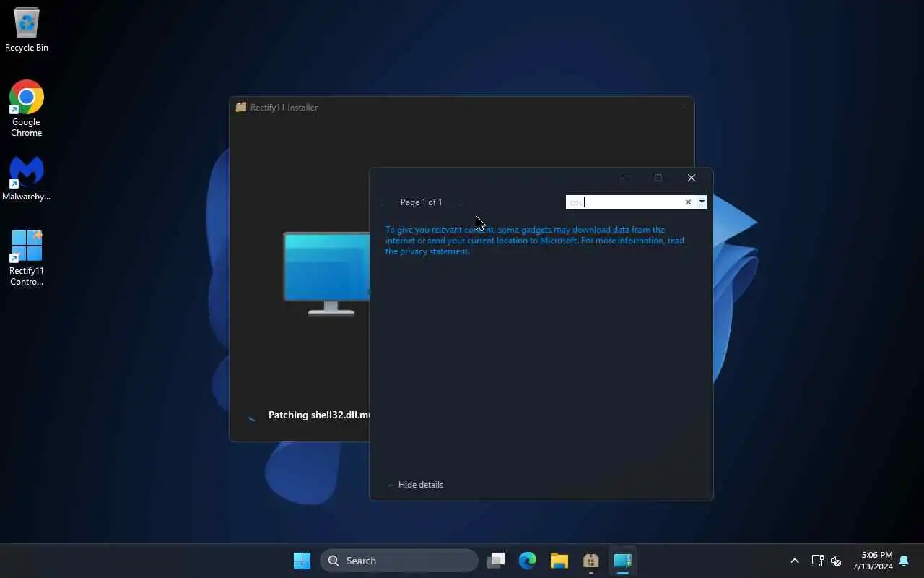The height and width of the screenshot is (578, 924).
Task: Click the Patching shell32.dll status text
Action: click(318, 415)
